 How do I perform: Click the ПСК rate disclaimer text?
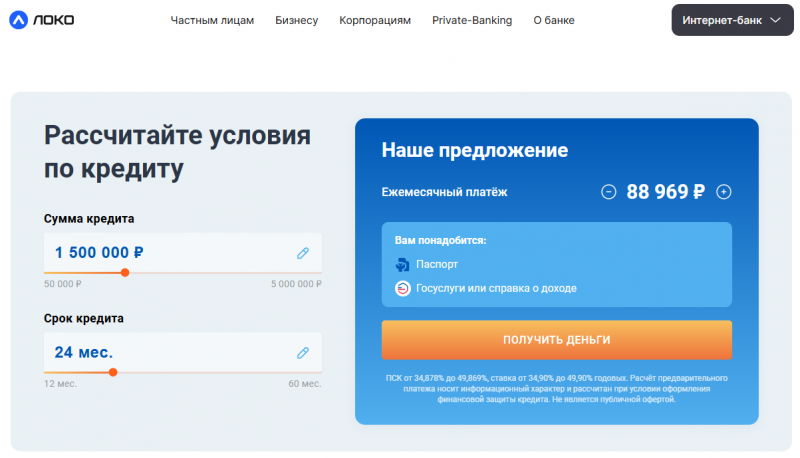click(x=557, y=389)
